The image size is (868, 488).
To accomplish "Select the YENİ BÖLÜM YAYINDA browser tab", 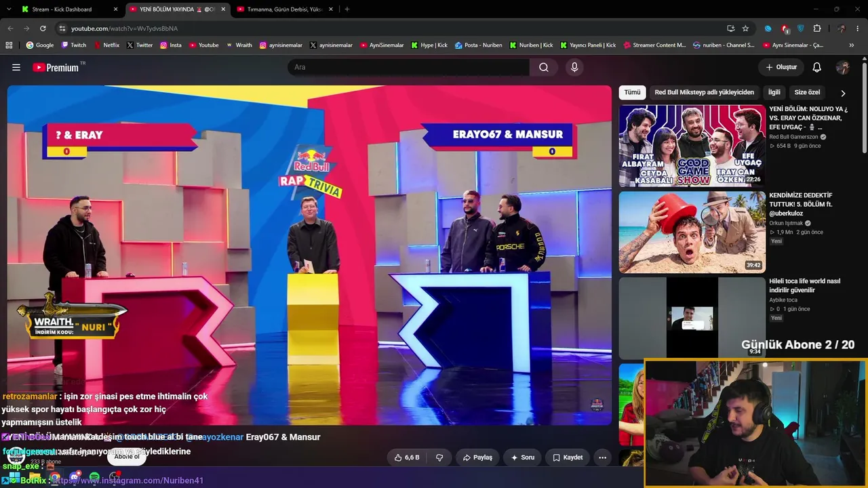I will (176, 9).
